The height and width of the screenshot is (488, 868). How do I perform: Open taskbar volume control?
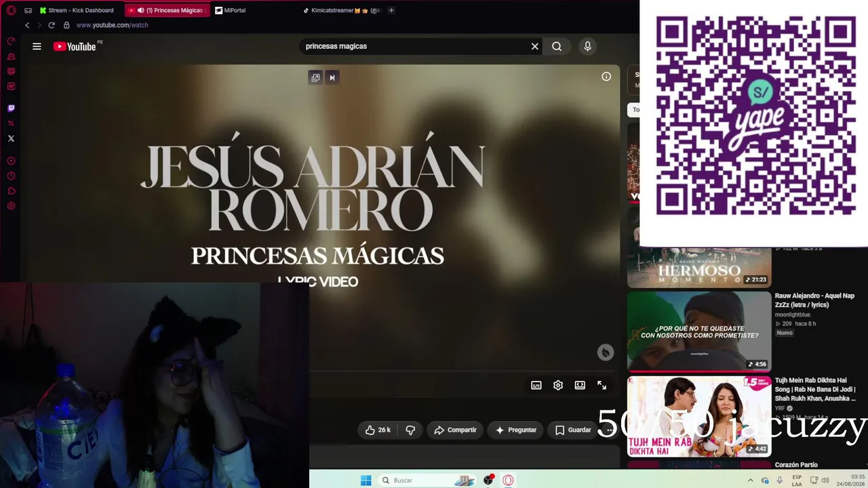coord(825,481)
